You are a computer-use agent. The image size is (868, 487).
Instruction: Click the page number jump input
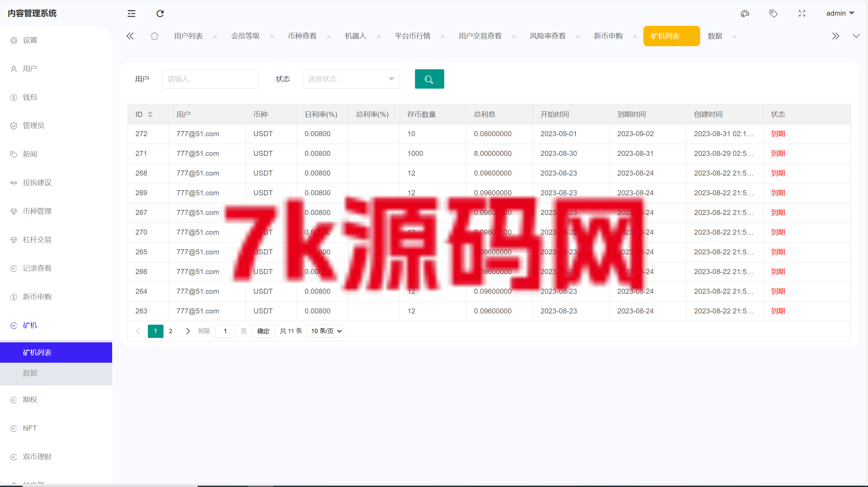(225, 331)
